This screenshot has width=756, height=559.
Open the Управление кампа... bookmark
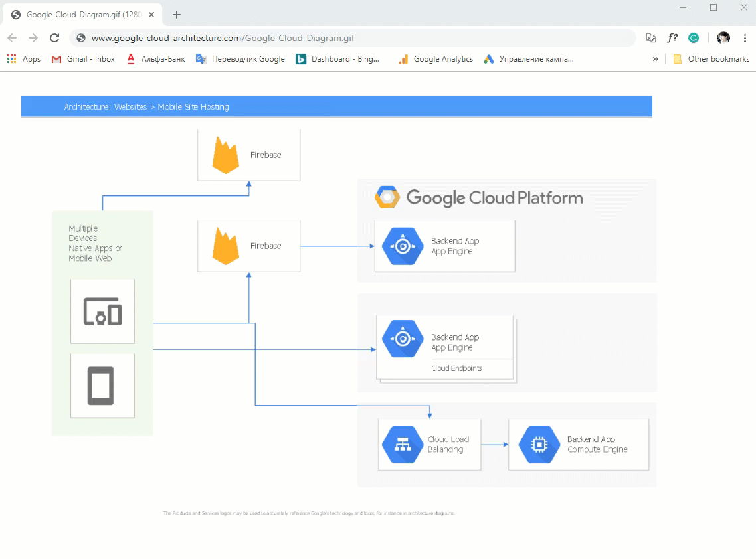coord(529,59)
